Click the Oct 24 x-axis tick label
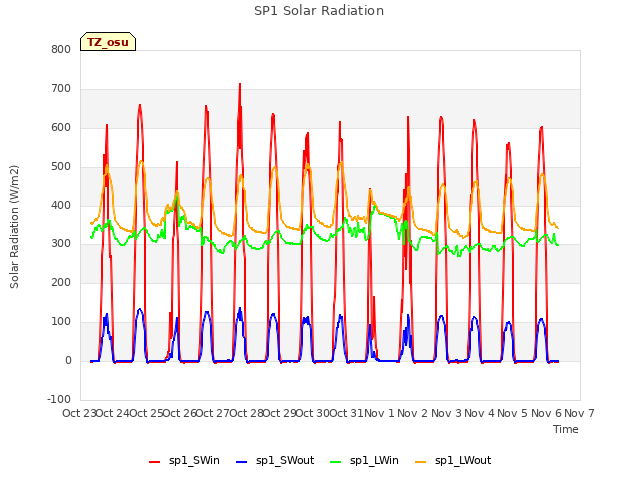Viewport: 640px width, 480px height. (112, 413)
